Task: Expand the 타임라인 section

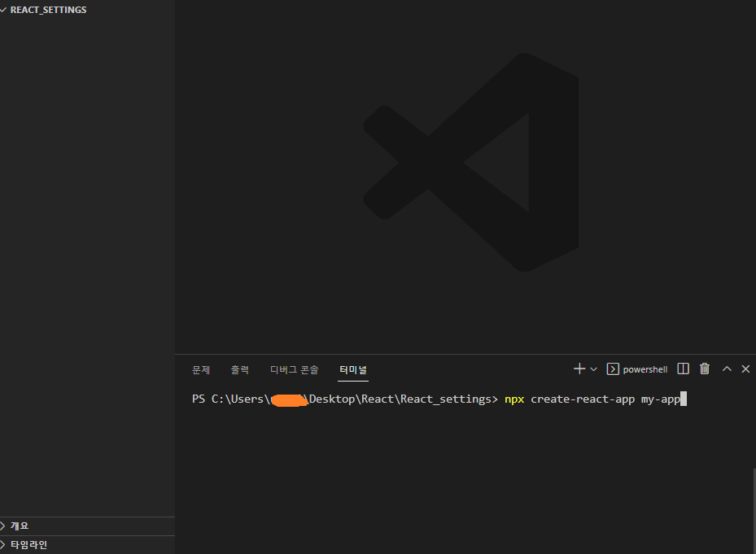Action: click(87, 545)
